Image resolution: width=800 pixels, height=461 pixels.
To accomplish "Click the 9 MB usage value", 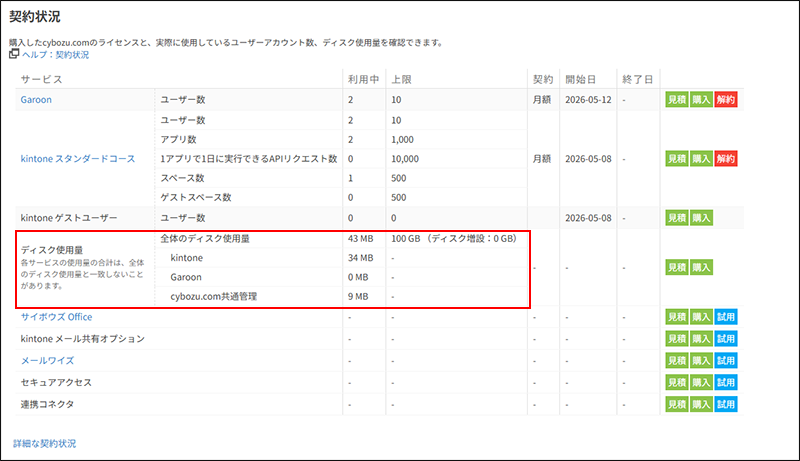I will pos(358,297).
